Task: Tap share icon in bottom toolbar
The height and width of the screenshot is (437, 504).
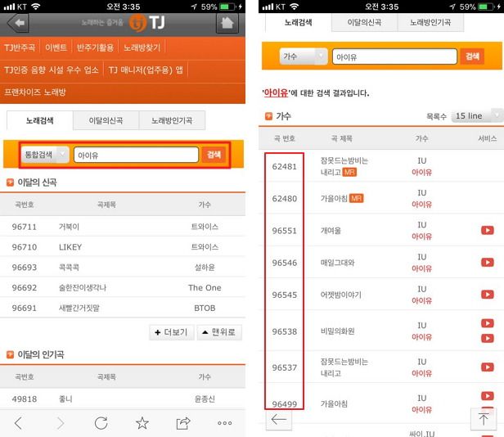Action: (183, 423)
